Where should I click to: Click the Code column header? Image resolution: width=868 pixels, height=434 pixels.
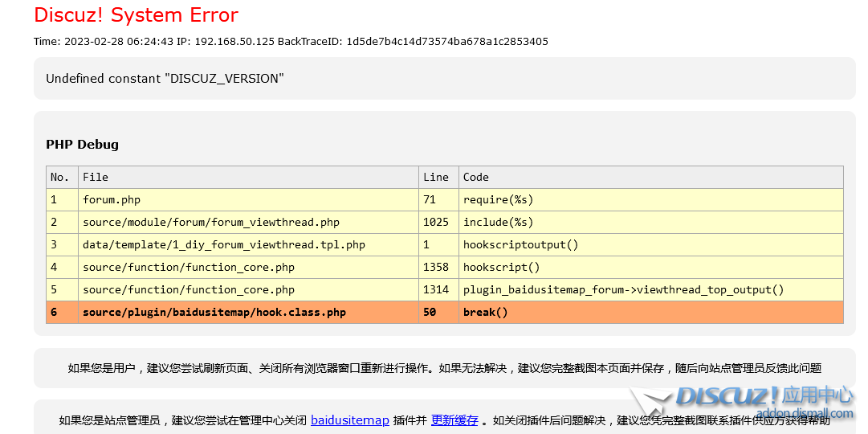475,177
